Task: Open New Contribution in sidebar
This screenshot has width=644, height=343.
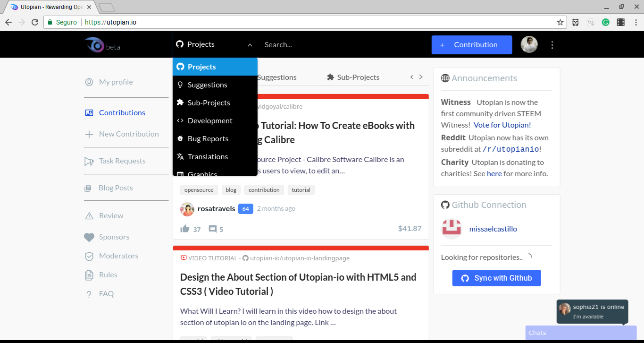Action: tap(129, 134)
